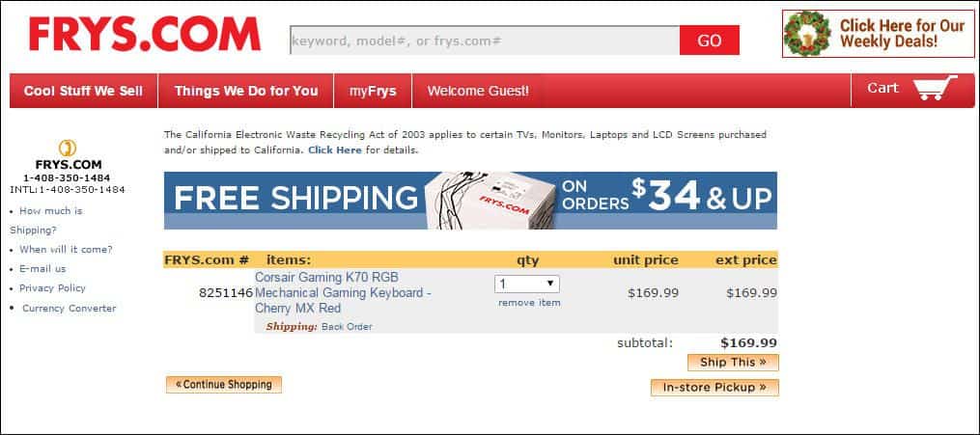Image resolution: width=980 pixels, height=435 pixels.
Task: Click the Ship This button
Action: tap(733, 363)
